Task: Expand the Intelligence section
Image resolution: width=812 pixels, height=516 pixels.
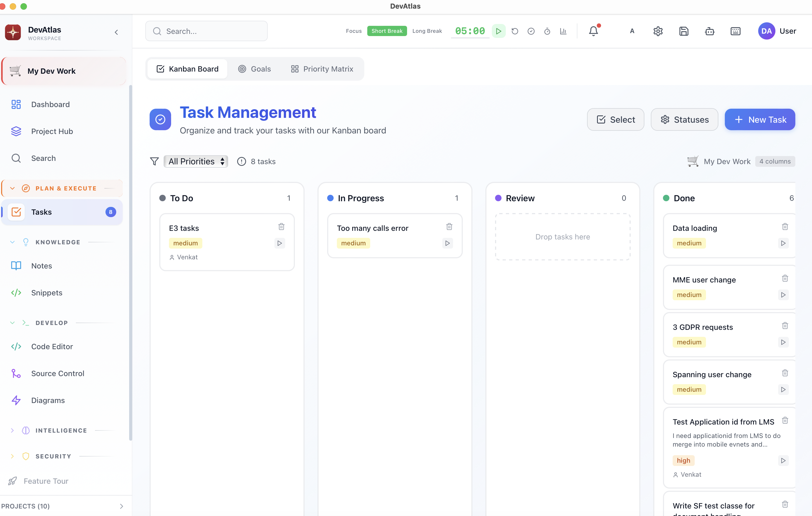Action: [x=12, y=430]
